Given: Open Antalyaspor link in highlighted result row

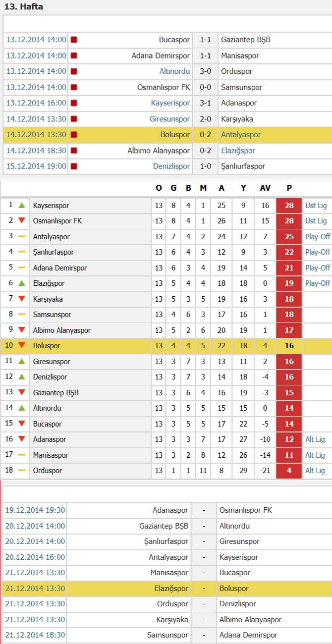Looking at the screenshot, I should click(241, 135).
